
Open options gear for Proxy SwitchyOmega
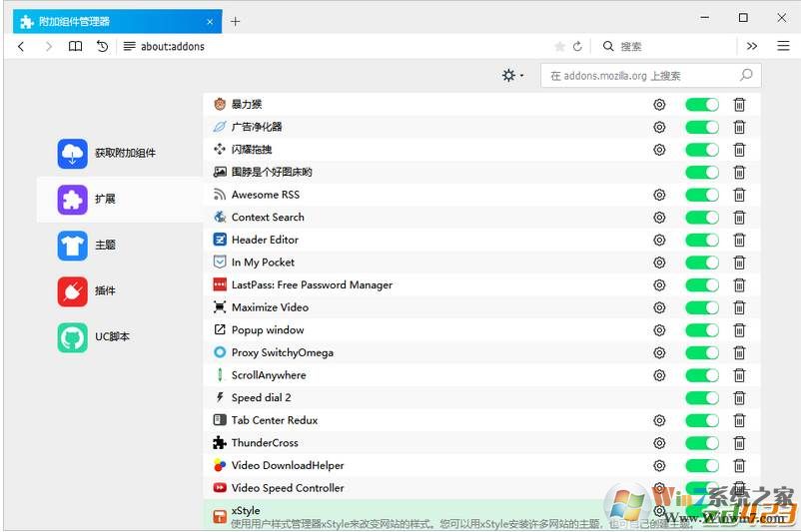point(659,352)
